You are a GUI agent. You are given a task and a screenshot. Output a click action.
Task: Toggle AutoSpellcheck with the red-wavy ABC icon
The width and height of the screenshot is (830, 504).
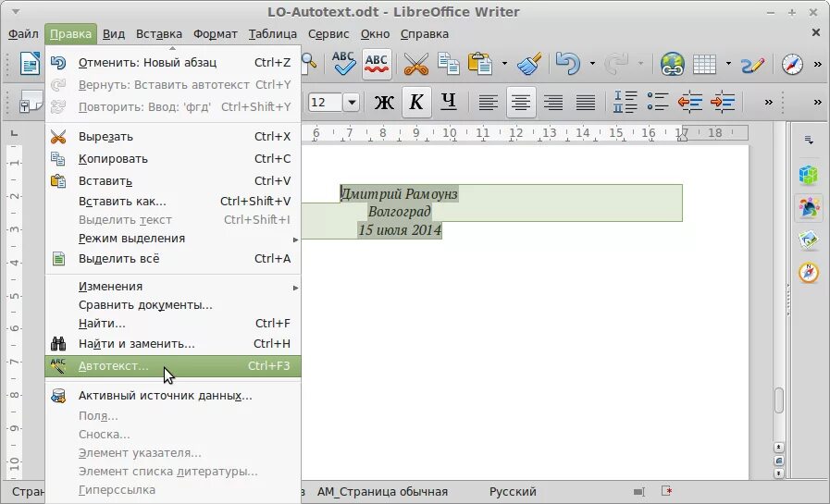coord(377,64)
